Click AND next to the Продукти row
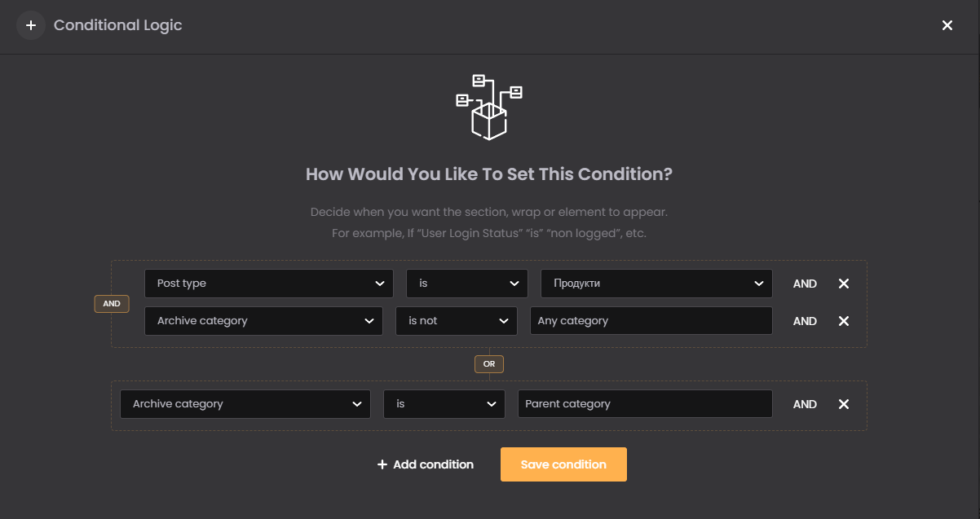This screenshot has height=519, width=980. coord(805,284)
